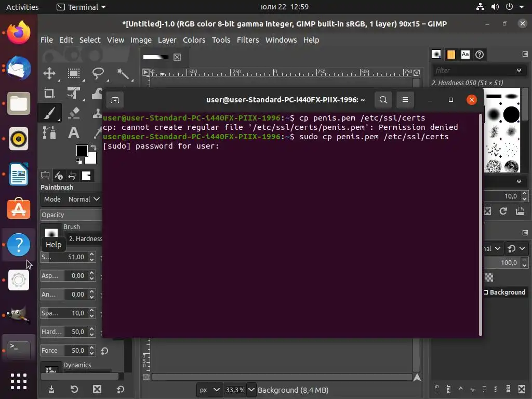Open the Filters menu
The height and width of the screenshot is (399, 532).
click(248, 40)
